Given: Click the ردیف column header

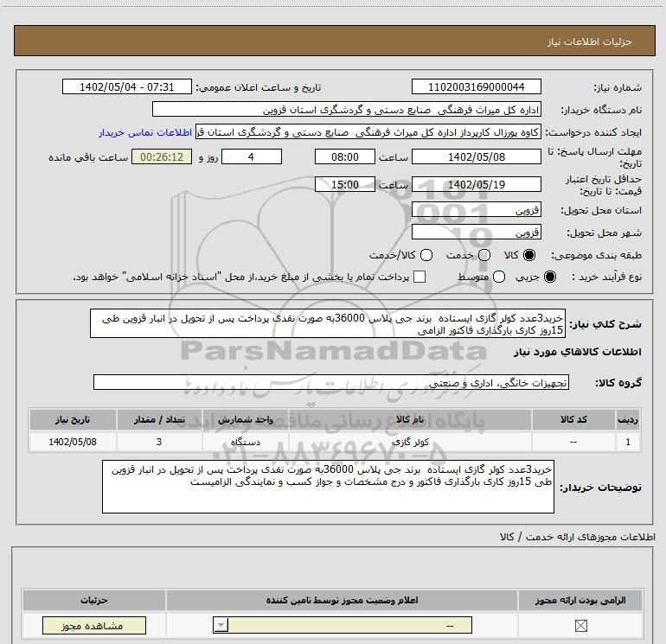Looking at the screenshot, I should pos(628,419).
